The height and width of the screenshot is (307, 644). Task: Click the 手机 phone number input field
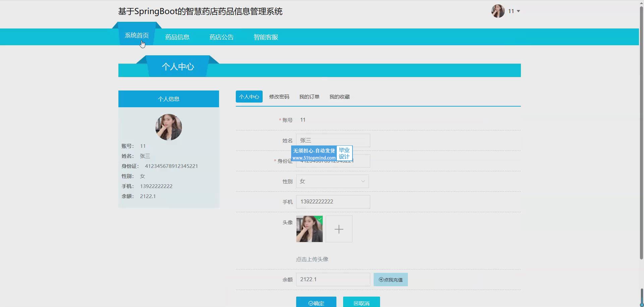click(333, 202)
